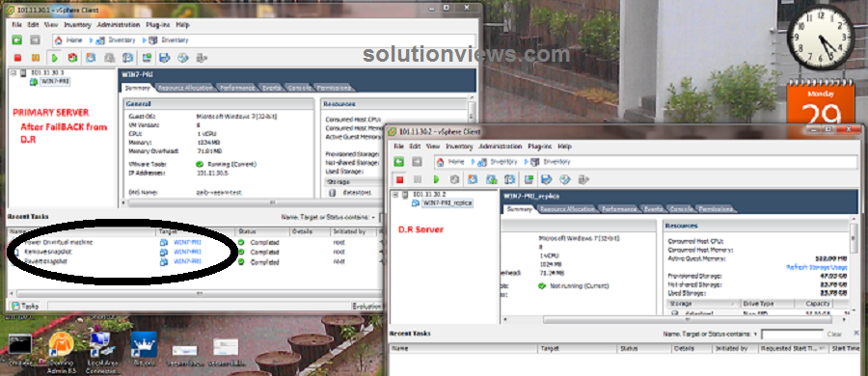Click the Home icon in primary navigation bar
868x376 pixels.
pos(59,40)
